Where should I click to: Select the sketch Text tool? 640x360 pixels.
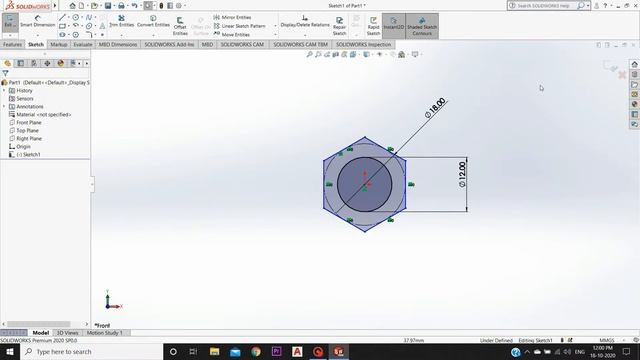point(102,26)
